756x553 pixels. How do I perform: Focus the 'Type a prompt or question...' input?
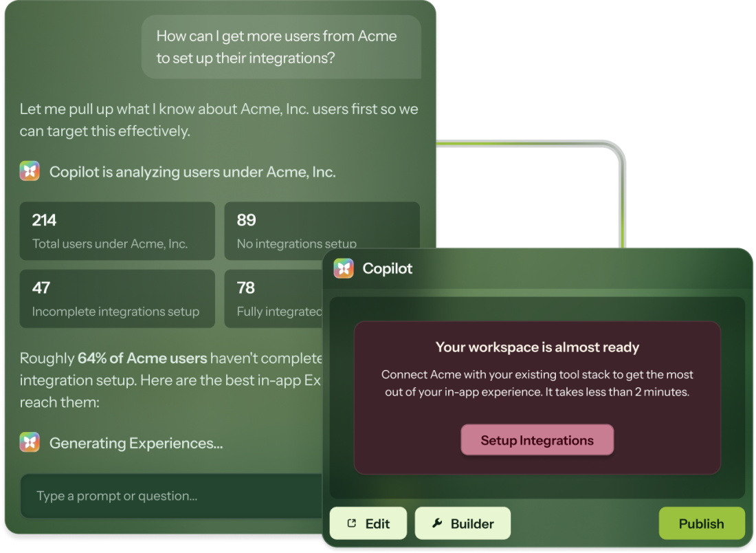pos(171,496)
